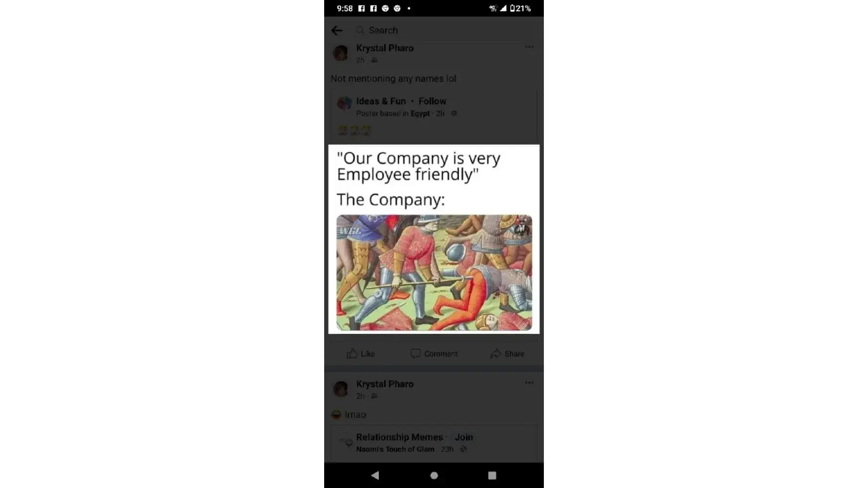Image resolution: width=868 pixels, height=488 pixels.
Task: Open three-dot menu on lmao post
Action: coord(529,383)
